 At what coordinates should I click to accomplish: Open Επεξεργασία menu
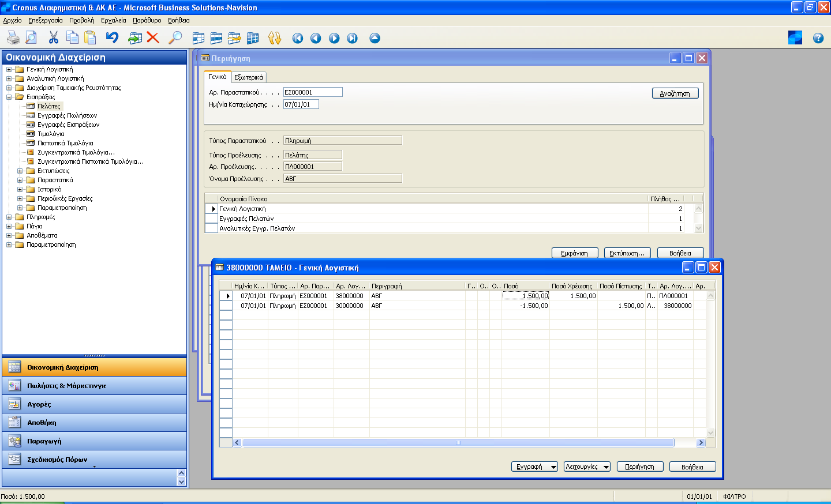(x=46, y=20)
